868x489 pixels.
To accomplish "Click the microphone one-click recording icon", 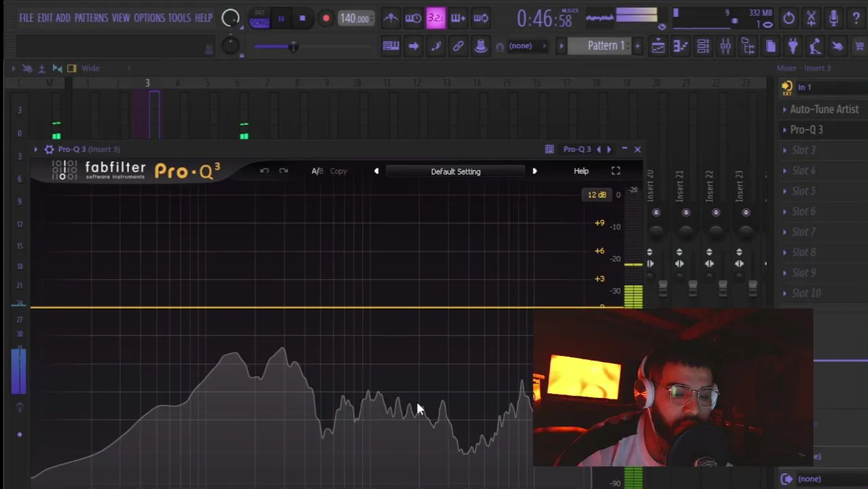I will point(833,18).
